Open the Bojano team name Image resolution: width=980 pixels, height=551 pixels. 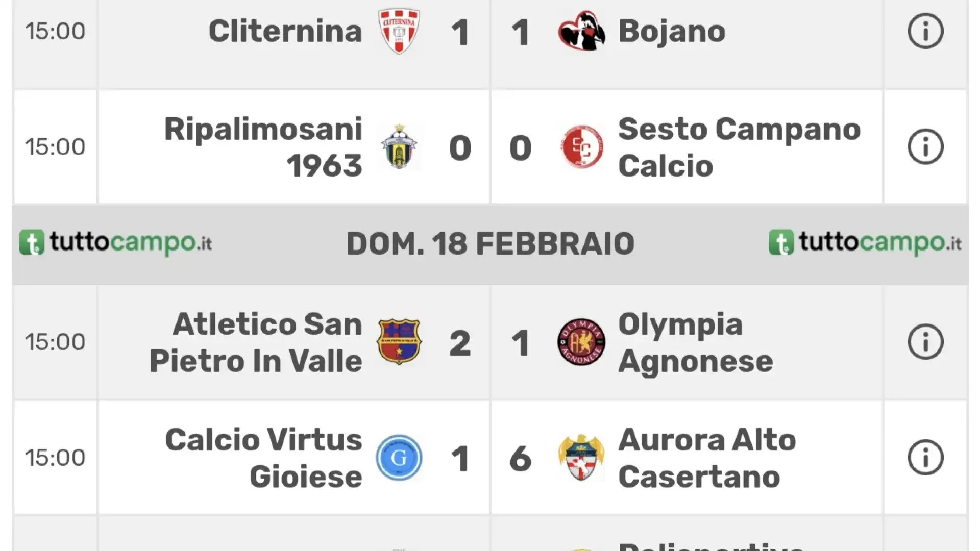(x=672, y=31)
